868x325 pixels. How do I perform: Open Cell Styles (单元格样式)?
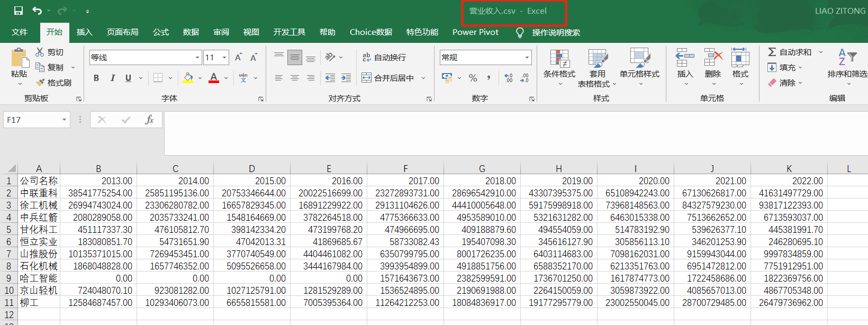[x=639, y=68]
